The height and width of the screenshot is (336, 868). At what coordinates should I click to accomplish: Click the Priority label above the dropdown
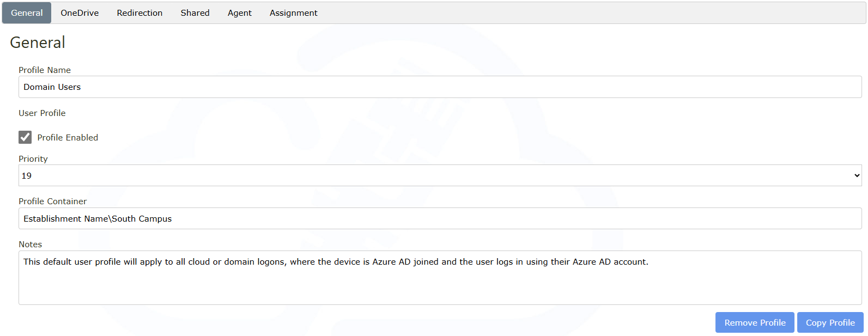pyautogui.click(x=33, y=159)
